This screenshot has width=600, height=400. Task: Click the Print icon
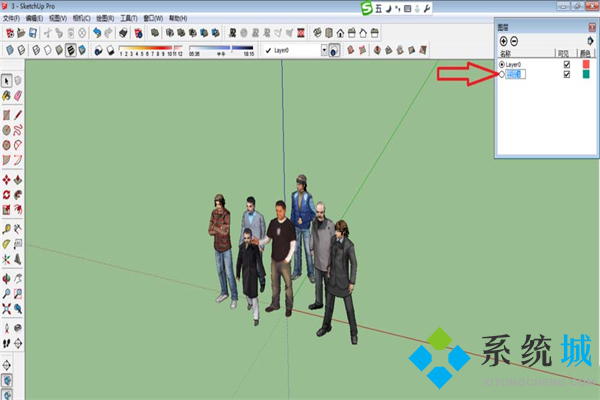tap(123, 33)
